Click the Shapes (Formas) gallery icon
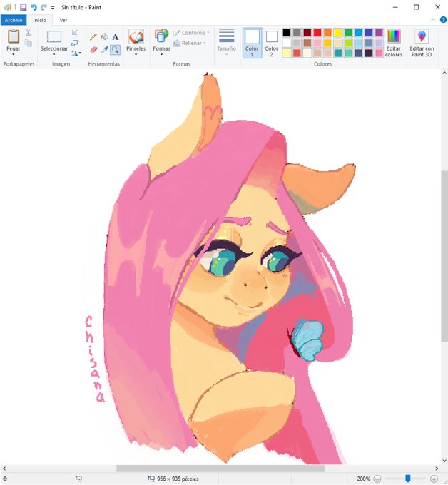448x485 pixels. pos(161,36)
